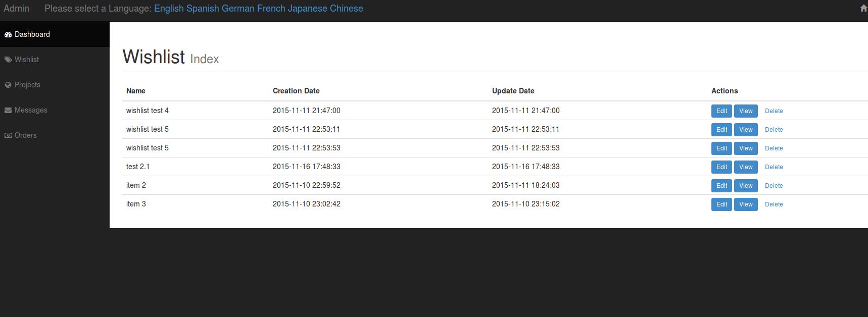
Task: Open the Wishlist sidebar item
Action: coord(55,60)
